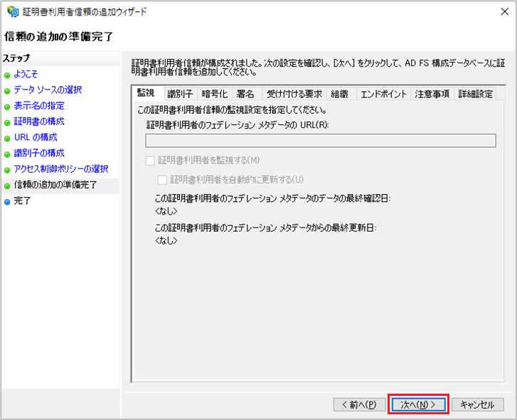The width and height of the screenshot is (517, 420).
Task: Open the 暗号化 tab
Action: pos(215,95)
